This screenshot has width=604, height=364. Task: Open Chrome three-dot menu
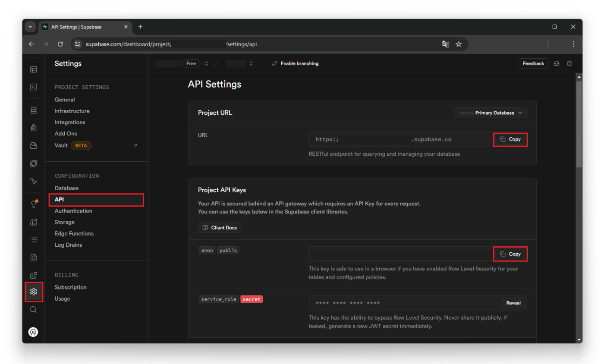click(x=573, y=44)
